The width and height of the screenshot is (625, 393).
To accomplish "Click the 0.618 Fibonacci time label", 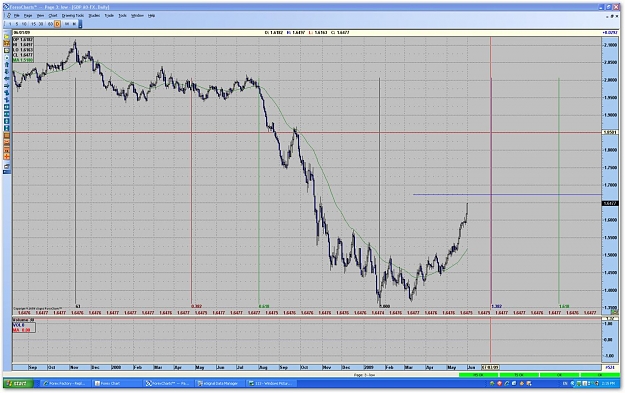I will 264,307.
